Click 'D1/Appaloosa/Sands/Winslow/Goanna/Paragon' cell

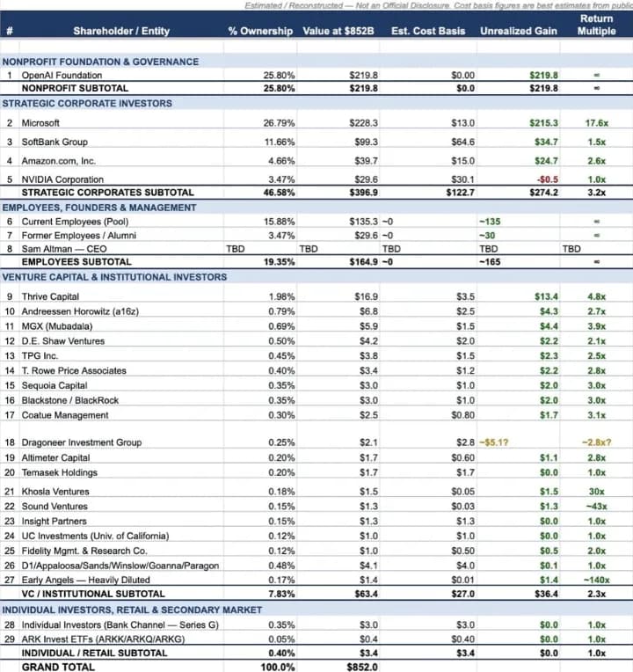tap(120, 566)
